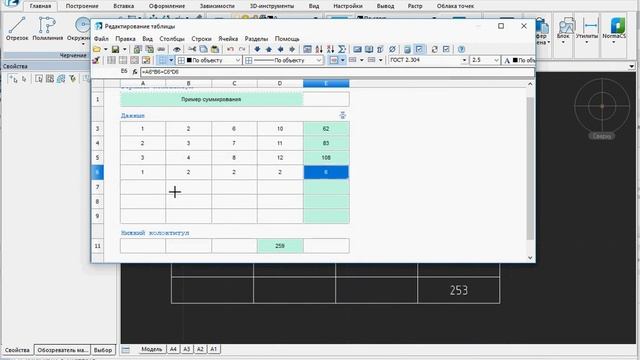This screenshot has width=640, height=360.
Task: Click the Open folder icon in table editor
Action: tap(97, 49)
